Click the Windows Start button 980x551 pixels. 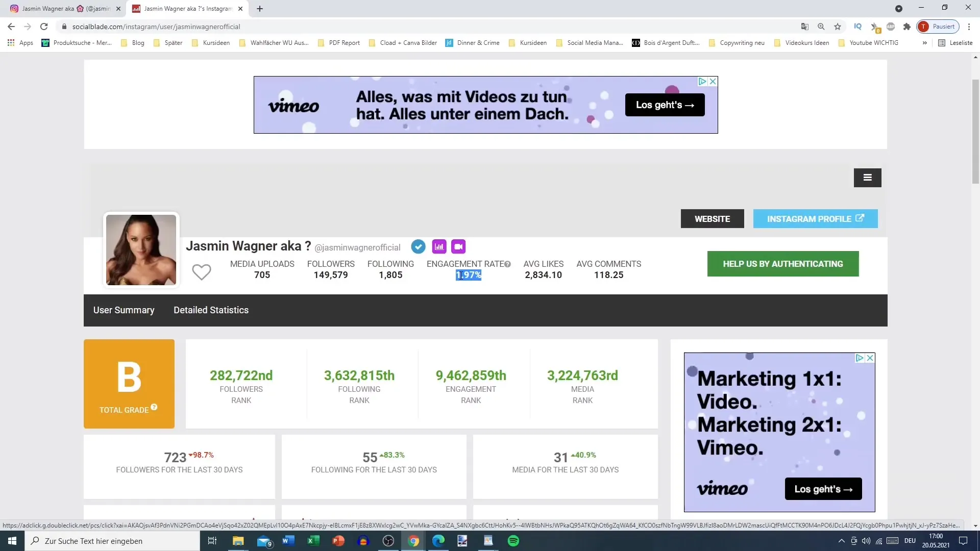pyautogui.click(x=12, y=541)
